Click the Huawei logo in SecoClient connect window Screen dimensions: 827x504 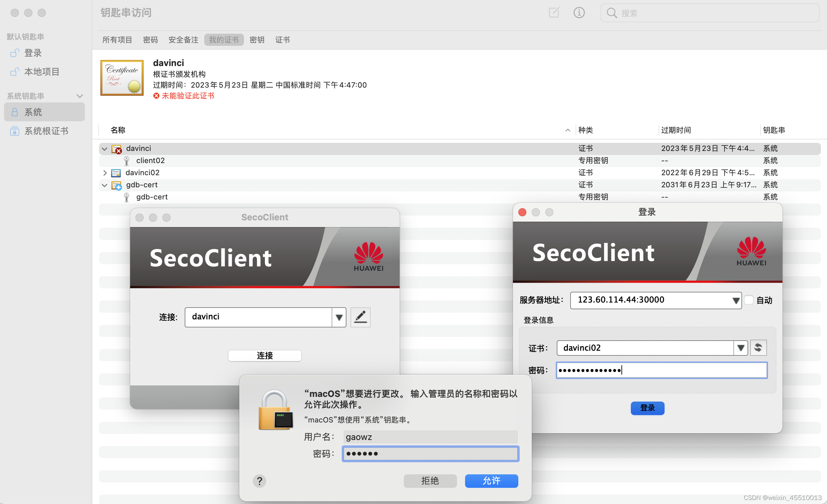(x=369, y=257)
